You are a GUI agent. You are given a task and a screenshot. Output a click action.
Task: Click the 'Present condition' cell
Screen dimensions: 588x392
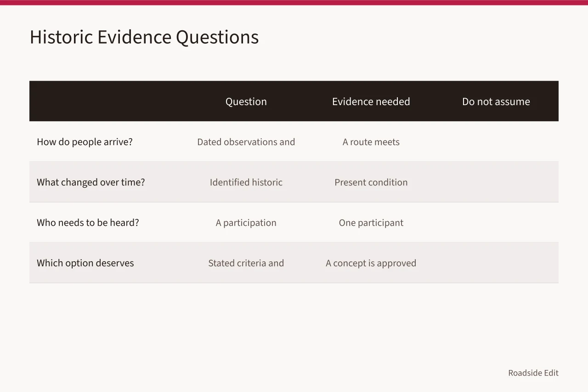371,182
